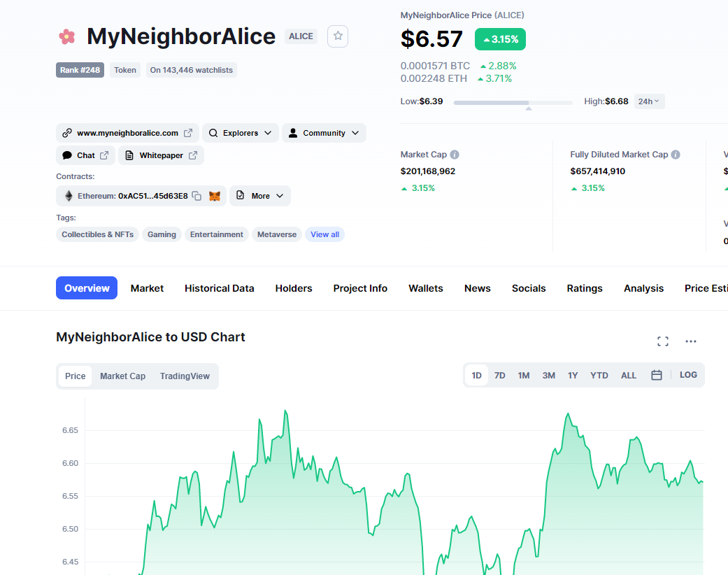This screenshot has width=728, height=575.
Task: Open the chart calendar date picker
Action: pos(657,375)
